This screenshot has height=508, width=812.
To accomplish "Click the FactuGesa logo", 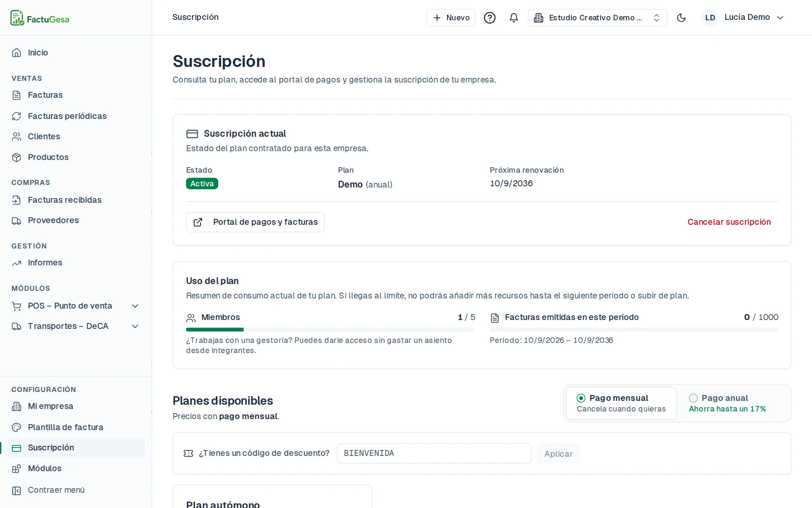I will (40, 18).
